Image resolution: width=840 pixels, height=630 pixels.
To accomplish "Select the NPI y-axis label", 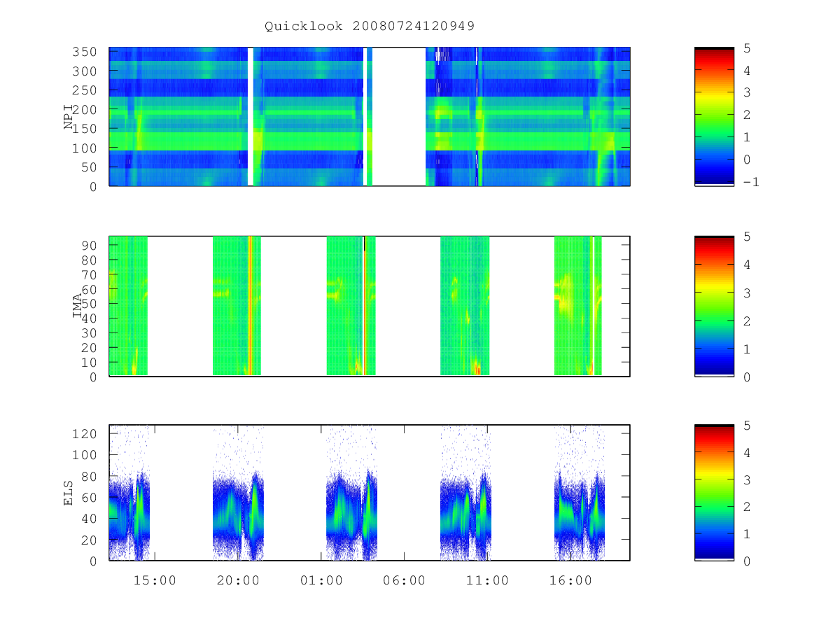I will [x=69, y=117].
